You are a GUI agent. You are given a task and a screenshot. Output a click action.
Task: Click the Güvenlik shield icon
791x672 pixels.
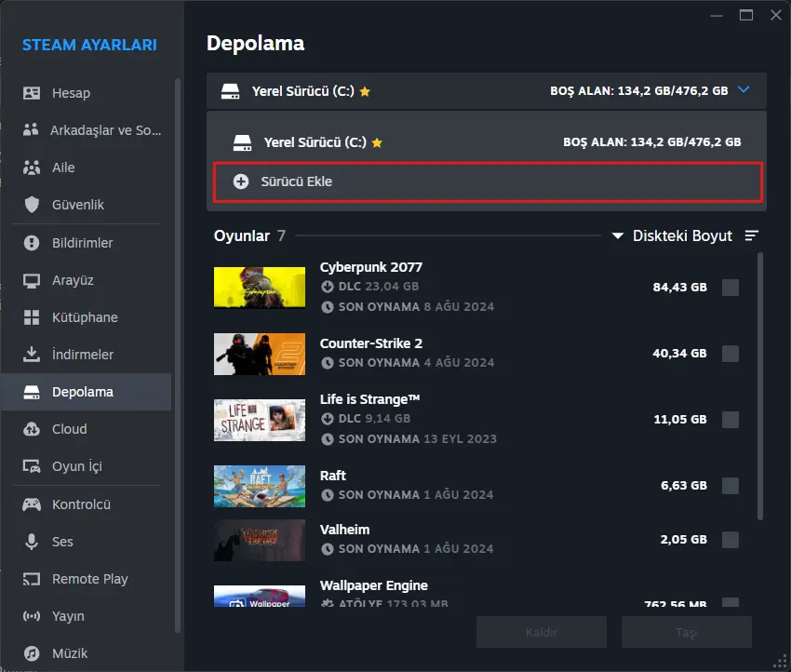click(x=32, y=205)
